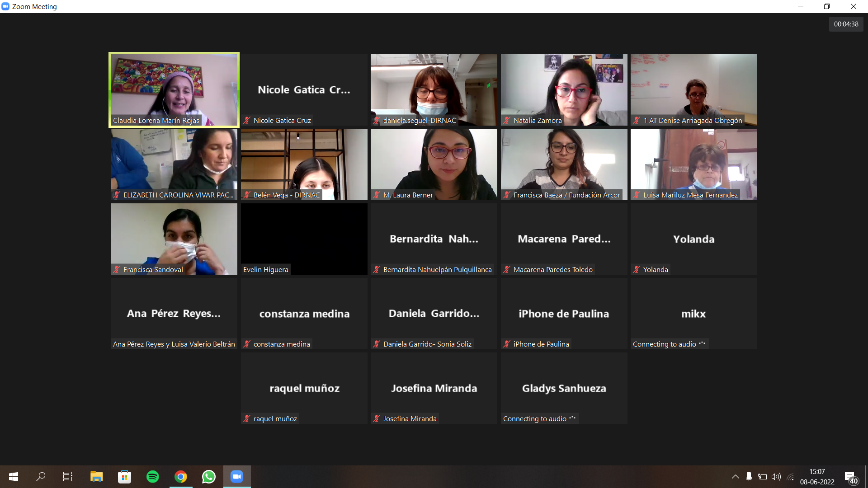The image size is (868, 488).
Task: Click Nicole Gatica Cruz's muted microphone icon
Action: 247,120
